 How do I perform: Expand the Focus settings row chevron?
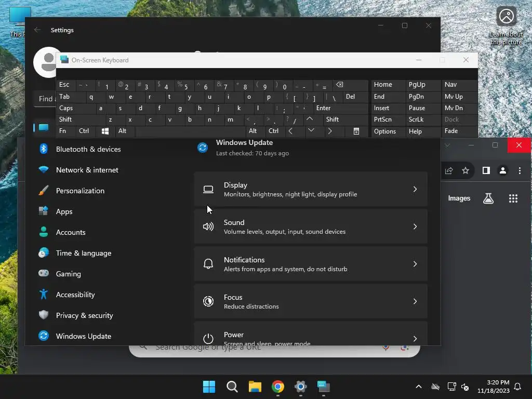click(x=415, y=301)
